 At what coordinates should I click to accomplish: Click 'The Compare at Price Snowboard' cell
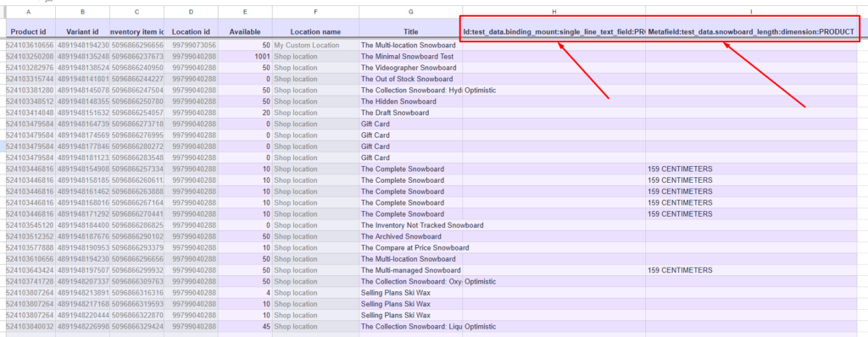pyautogui.click(x=411, y=247)
